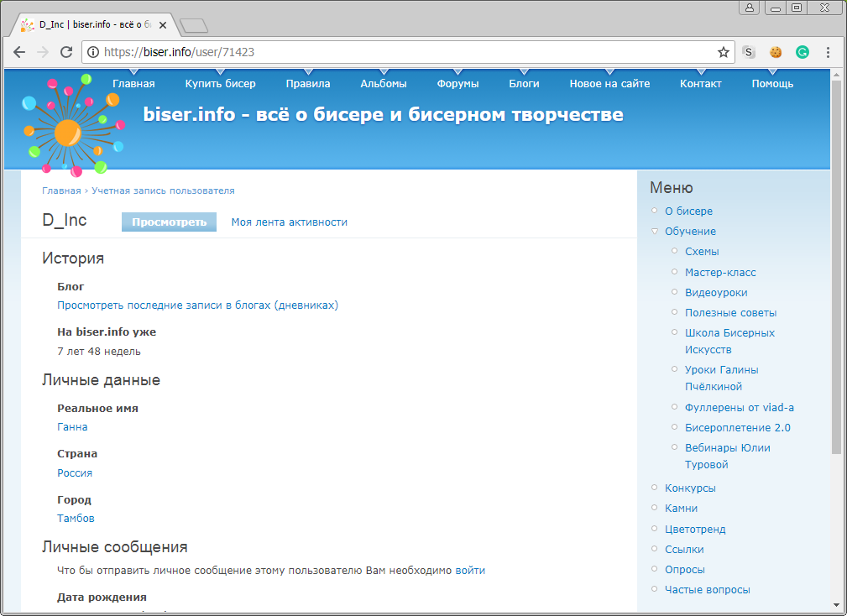Collapse the Обучение menu section
This screenshot has width=847, height=616.
pos(655,232)
